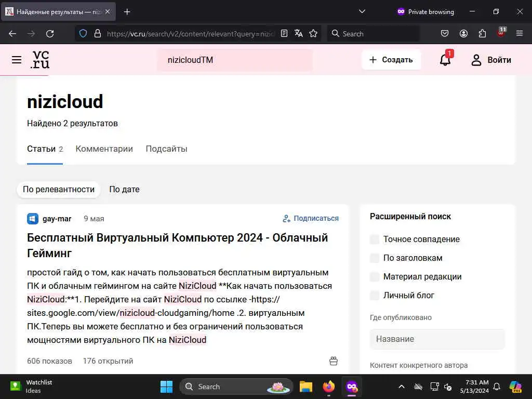
Task: Click Создать button
Action: pos(391,60)
